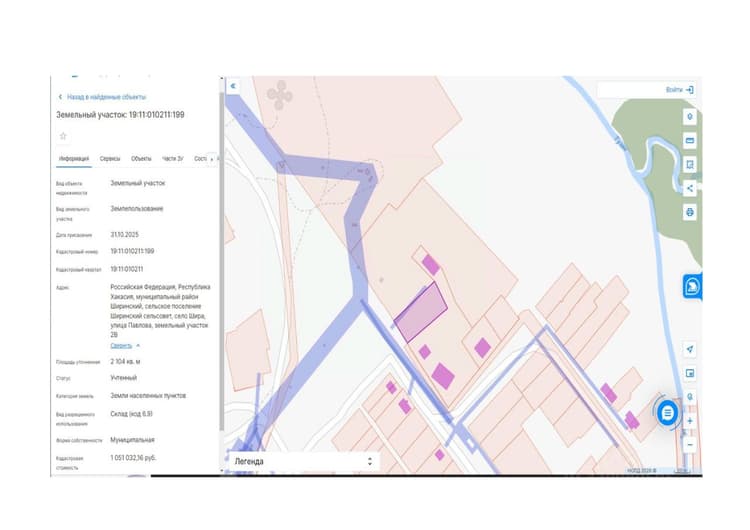
Task: Open the Информация tab
Action: 74,159
